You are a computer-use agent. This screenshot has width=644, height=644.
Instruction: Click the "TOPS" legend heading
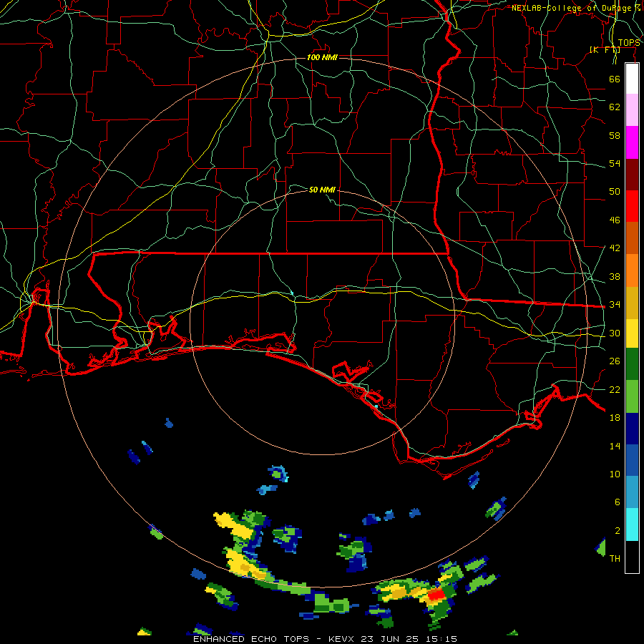[x=629, y=43]
